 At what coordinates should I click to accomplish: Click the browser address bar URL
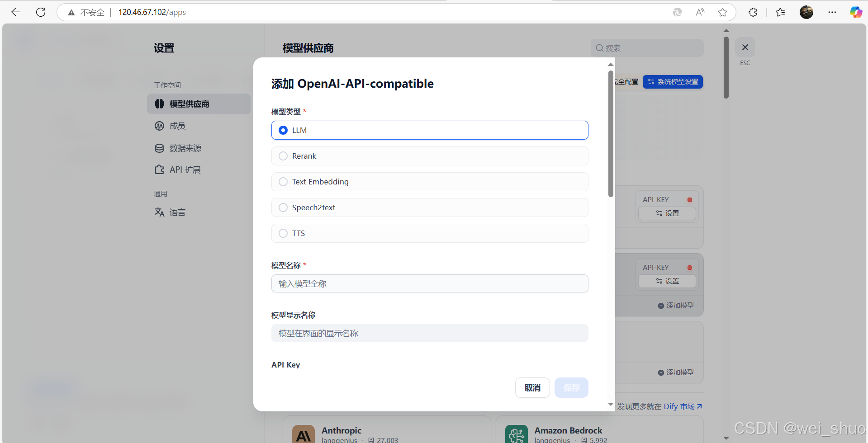coord(152,12)
